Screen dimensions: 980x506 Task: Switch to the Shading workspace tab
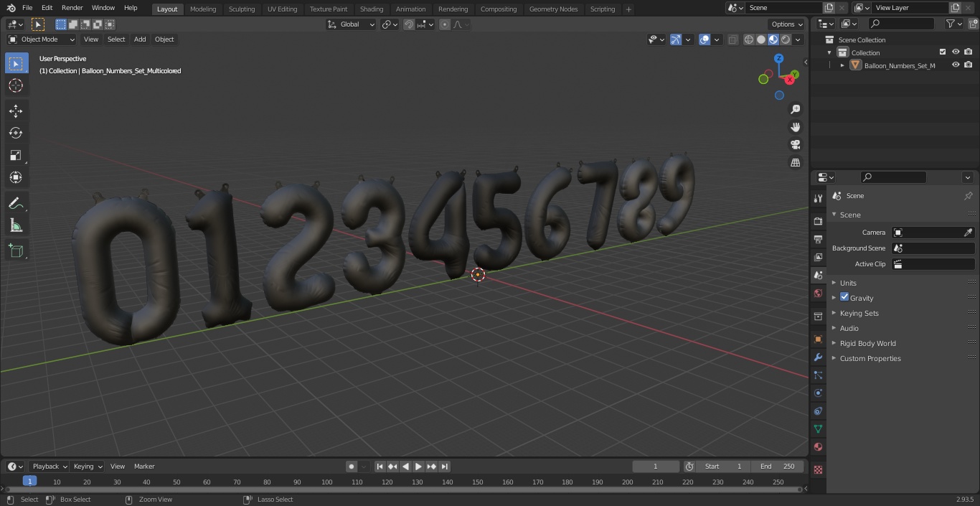372,9
